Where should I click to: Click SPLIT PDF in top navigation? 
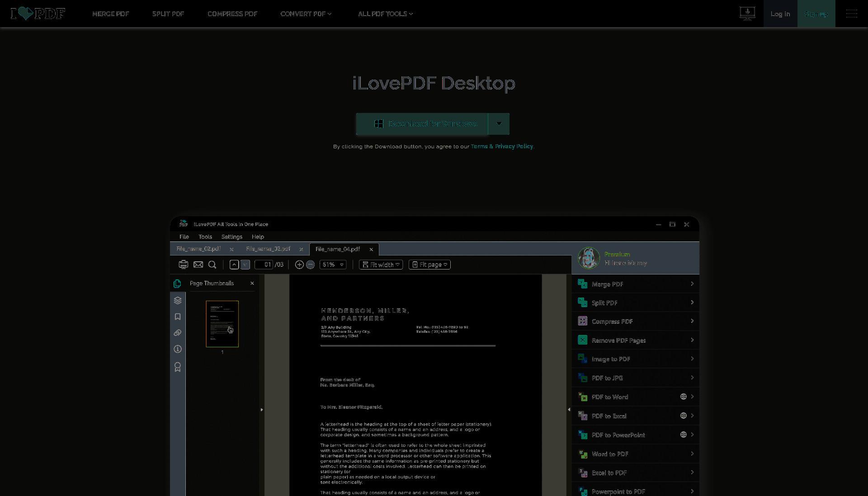click(x=168, y=14)
